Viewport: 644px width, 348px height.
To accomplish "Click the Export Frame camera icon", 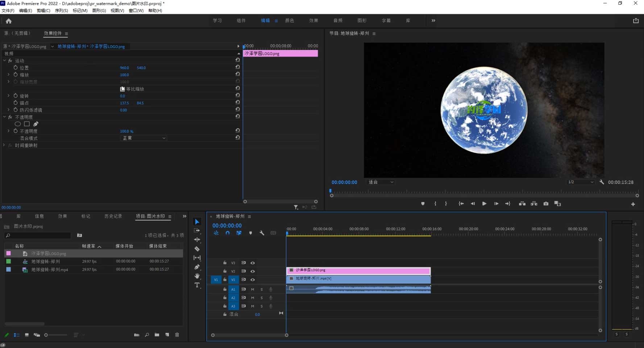I will pyautogui.click(x=546, y=204).
